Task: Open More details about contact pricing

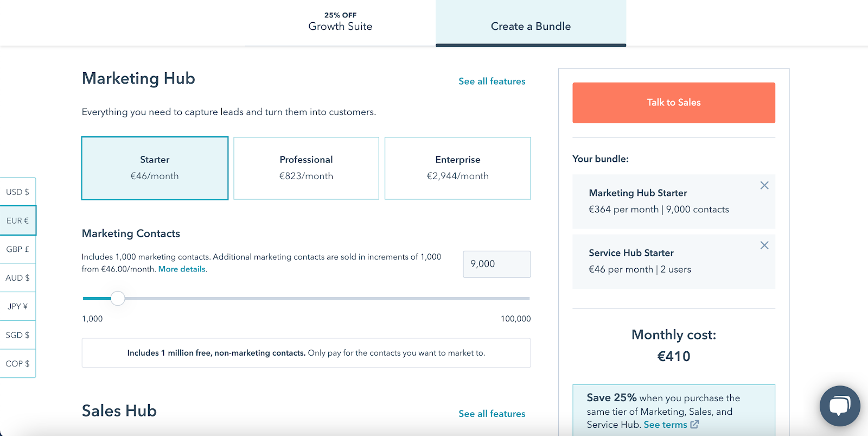Action: click(x=181, y=269)
